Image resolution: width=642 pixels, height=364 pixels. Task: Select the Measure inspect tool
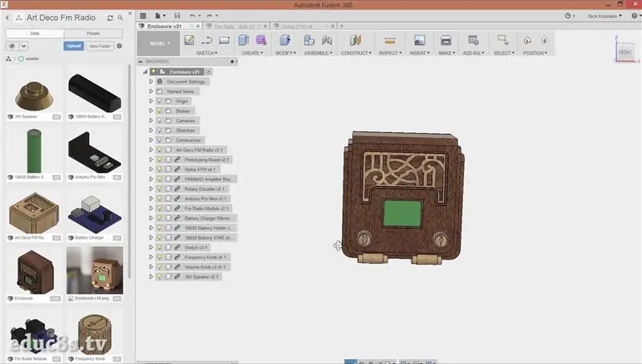[x=390, y=40]
